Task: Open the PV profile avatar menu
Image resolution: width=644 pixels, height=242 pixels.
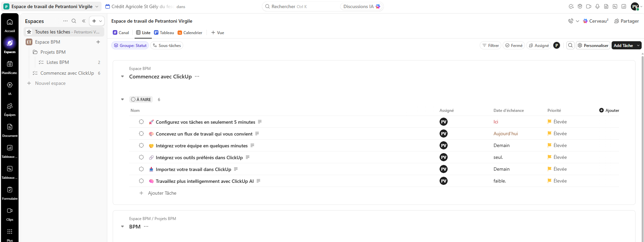Action: (635, 6)
